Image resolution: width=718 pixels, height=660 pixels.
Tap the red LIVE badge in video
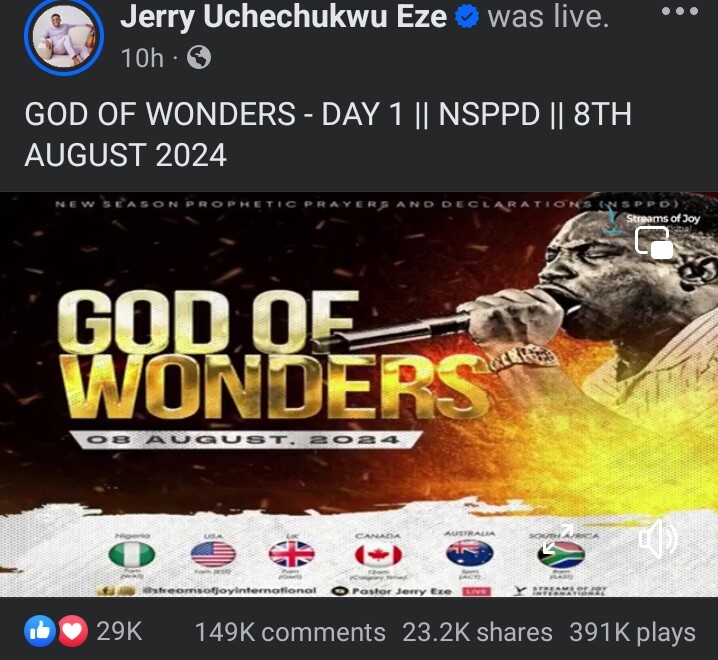point(476,591)
